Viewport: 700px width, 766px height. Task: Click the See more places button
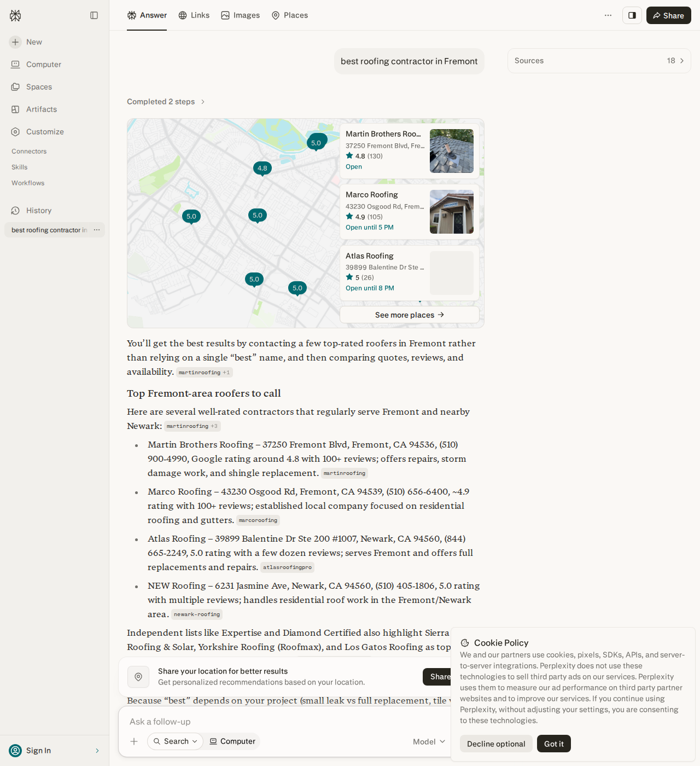click(x=410, y=315)
